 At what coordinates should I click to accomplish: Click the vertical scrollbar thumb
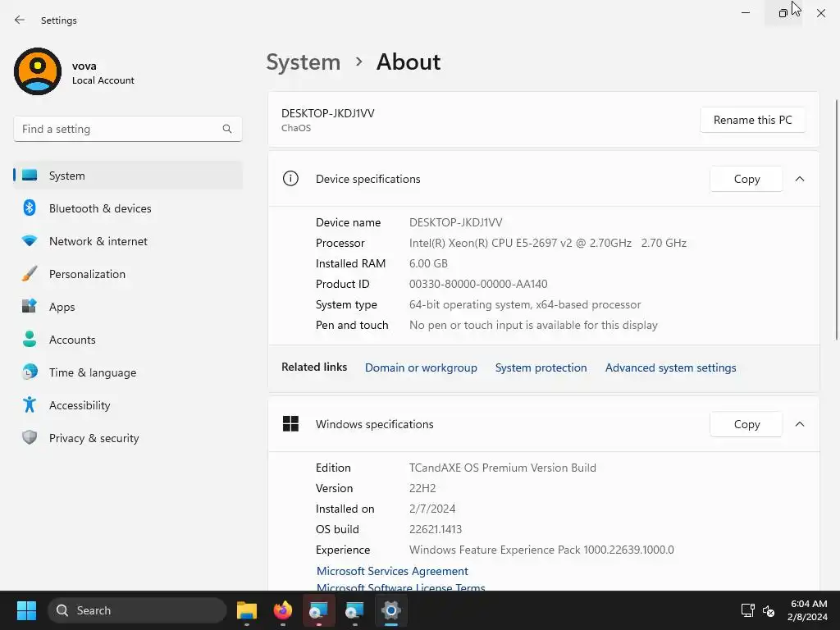pos(837,220)
